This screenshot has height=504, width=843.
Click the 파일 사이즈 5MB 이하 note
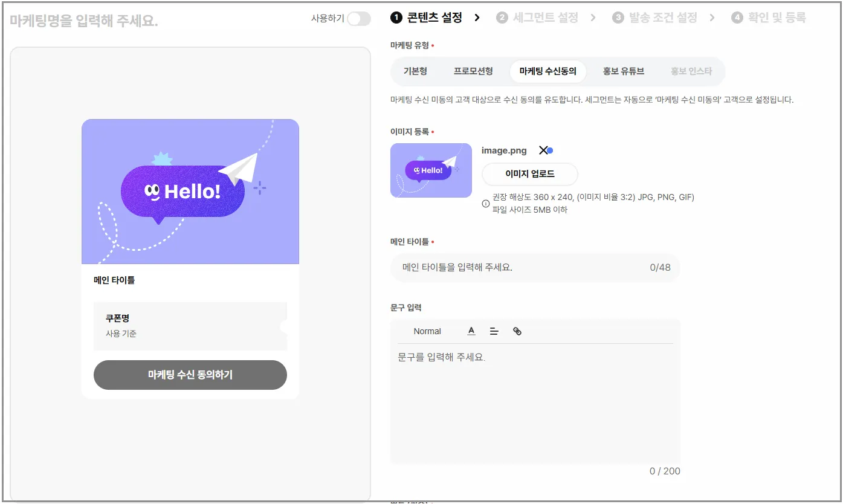tap(530, 210)
